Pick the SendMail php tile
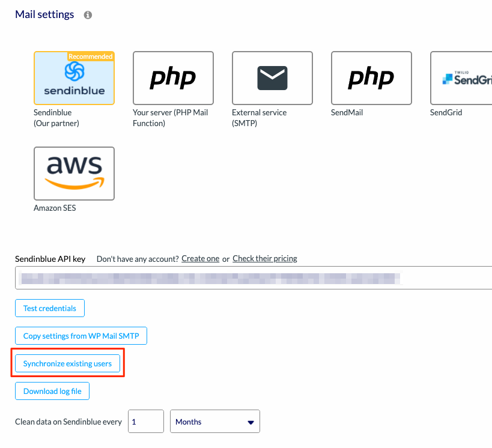Screen dimensions: 492x448 coord(371,78)
